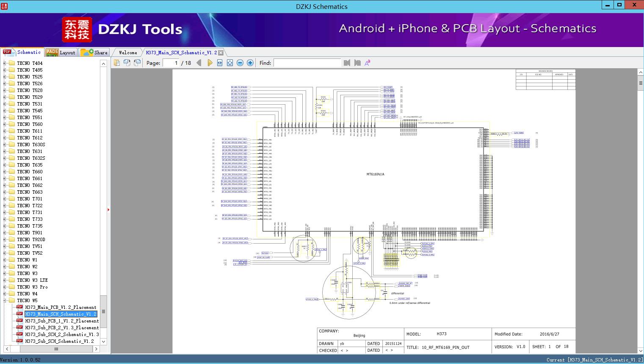
Task: Click the TECNO W3 LTE folder icon
Action: point(12,280)
